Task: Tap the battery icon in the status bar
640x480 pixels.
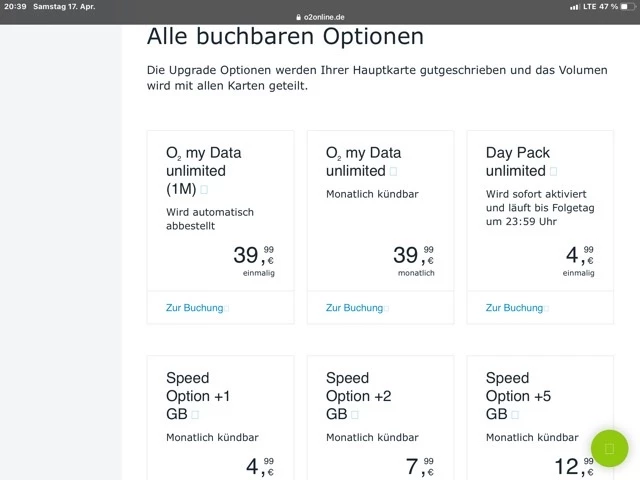Action: [627, 6]
